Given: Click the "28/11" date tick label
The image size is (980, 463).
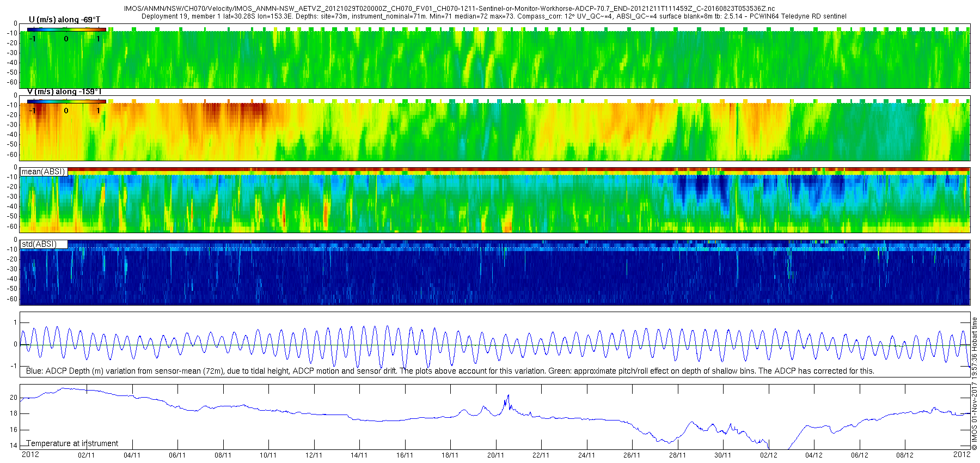Looking at the screenshot, I should [677, 455].
